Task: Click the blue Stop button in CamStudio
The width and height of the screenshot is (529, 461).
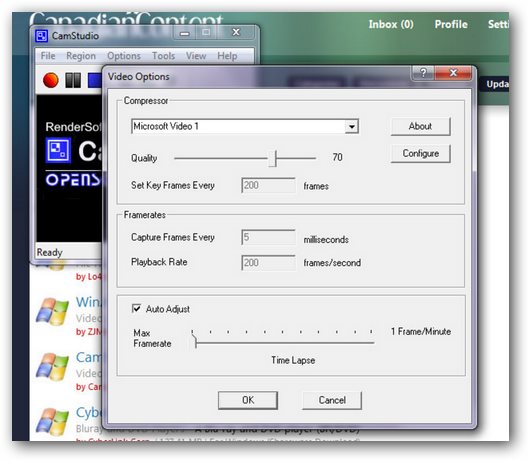Action: [x=94, y=80]
